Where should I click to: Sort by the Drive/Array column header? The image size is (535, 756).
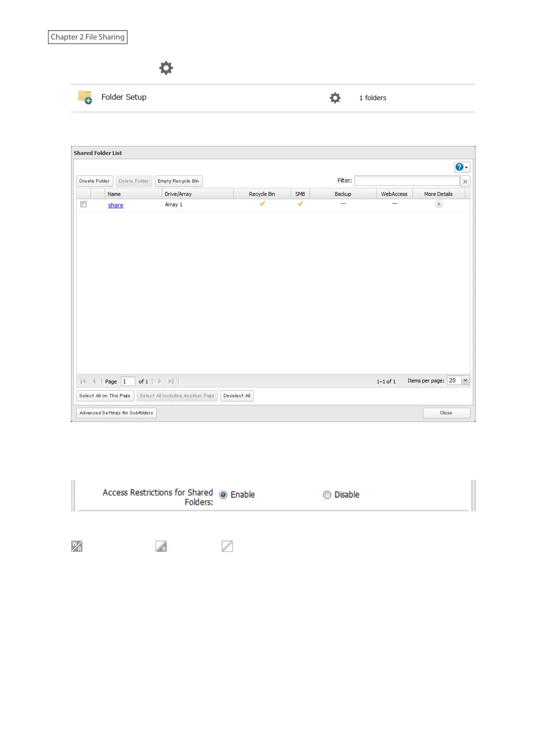[198, 194]
